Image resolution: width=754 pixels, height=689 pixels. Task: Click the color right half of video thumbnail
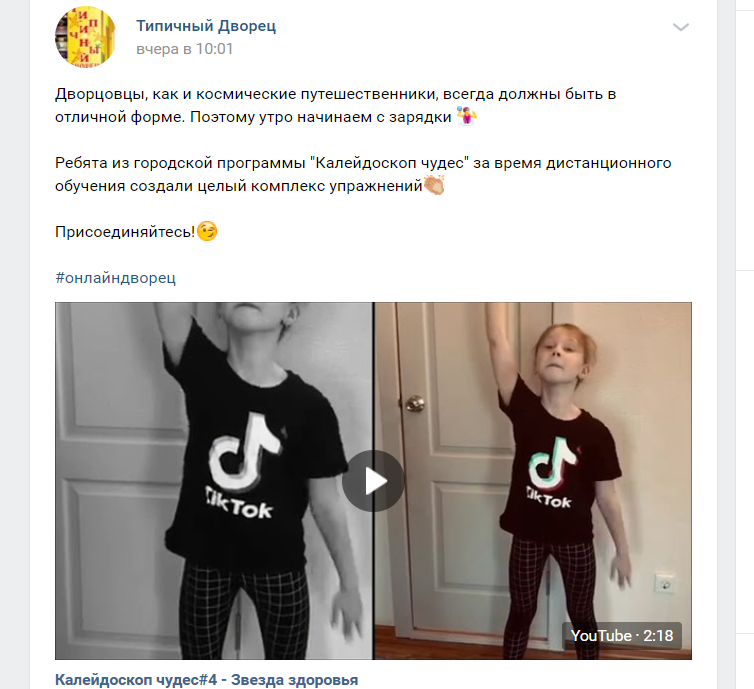pos(533,481)
